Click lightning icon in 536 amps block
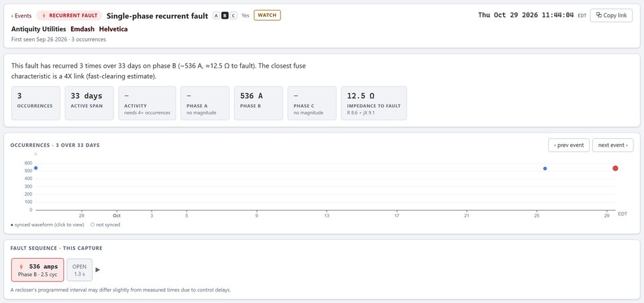 point(21,266)
